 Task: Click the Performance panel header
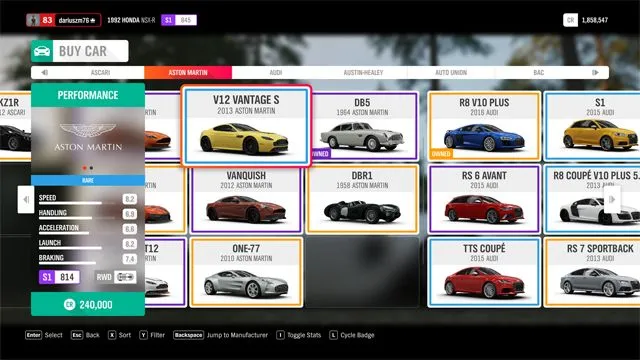(88, 95)
